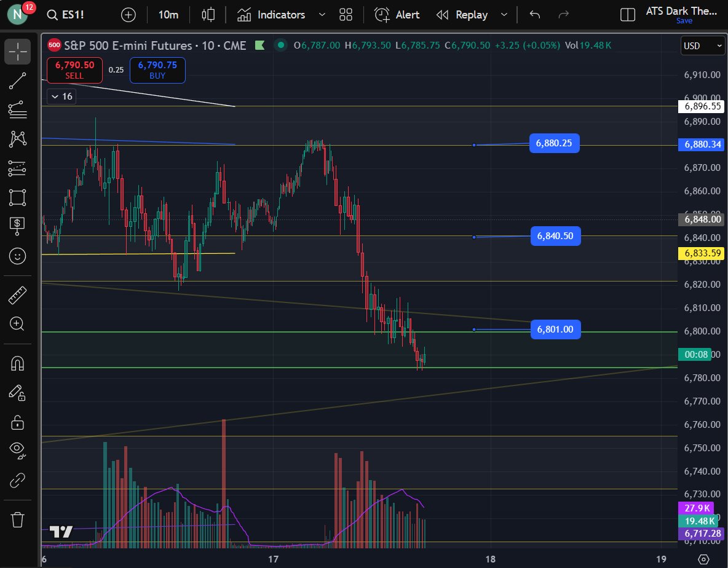
Task: Open the Fibonacci retracement tools
Action: pyautogui.click(x=18, y=110)
